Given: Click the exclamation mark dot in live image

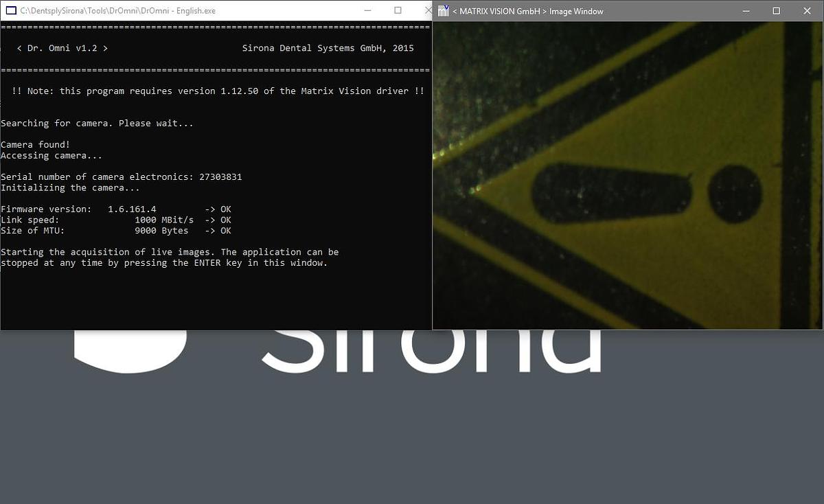Looking at the screenshot, I should [x=735, y=194].
